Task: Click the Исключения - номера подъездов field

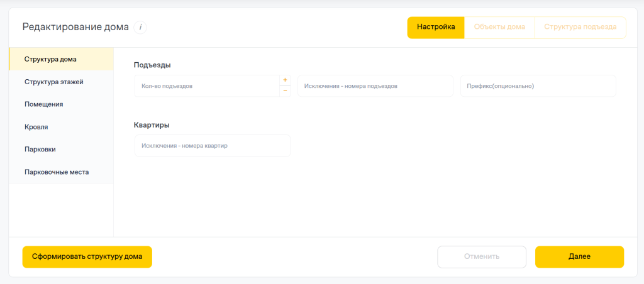Action: tap(375, 86)
